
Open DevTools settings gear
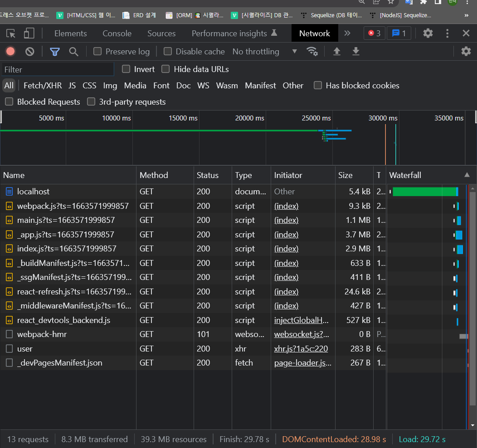pyautogui.click(x=428, y=34)
